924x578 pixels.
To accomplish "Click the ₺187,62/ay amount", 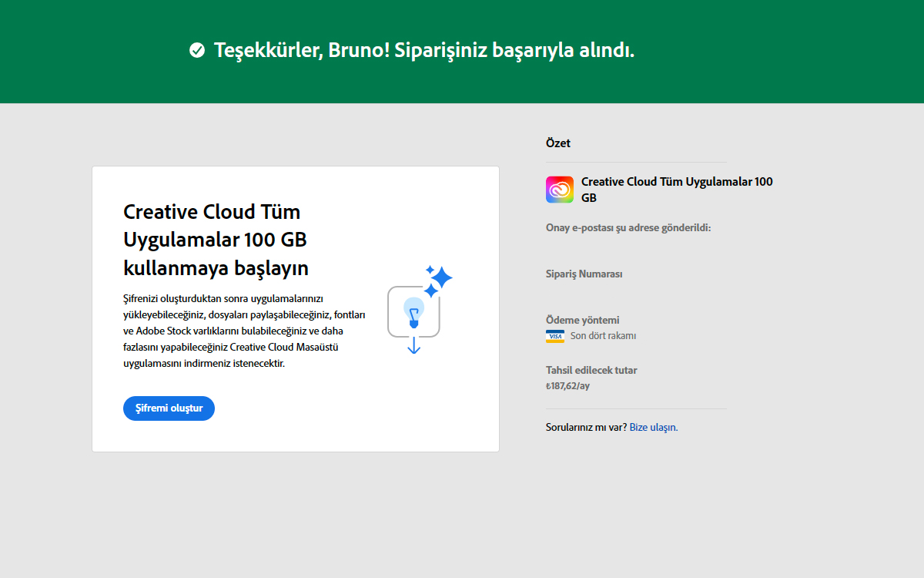I will coord(567,385).
